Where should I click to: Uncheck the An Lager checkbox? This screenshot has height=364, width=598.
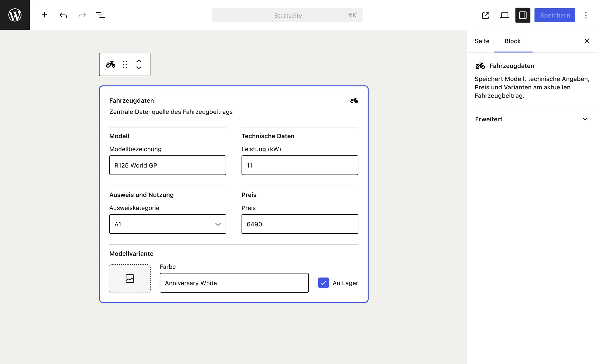coord(323,283)
